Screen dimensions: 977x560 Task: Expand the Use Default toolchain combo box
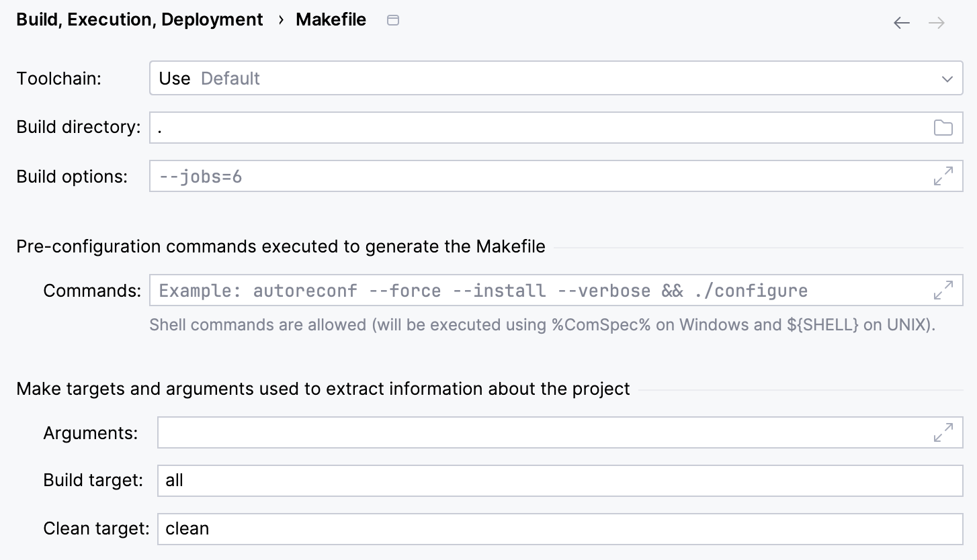538,78
